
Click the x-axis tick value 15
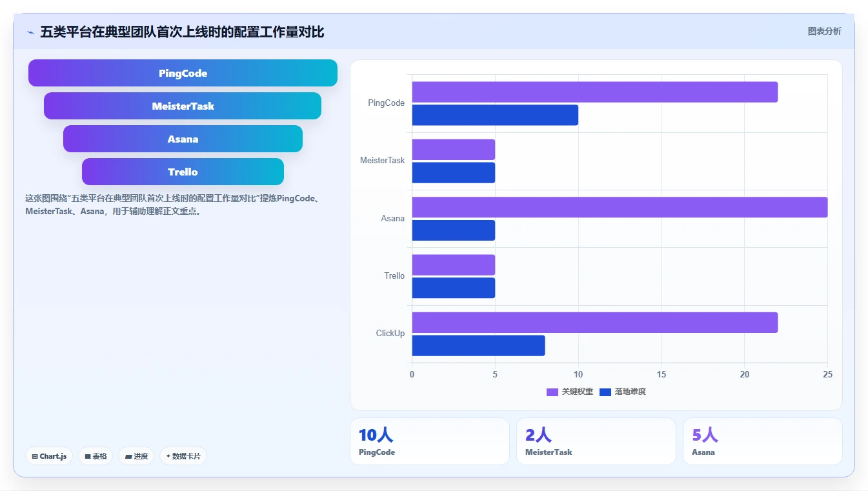pyautogui.click(x=661, y=374)
